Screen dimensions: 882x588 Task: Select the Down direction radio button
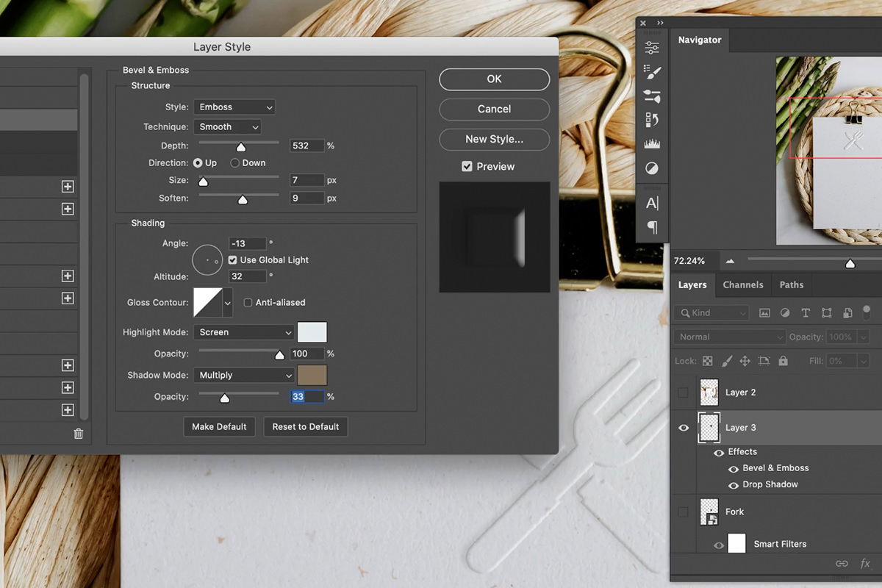tap(235, 162)
